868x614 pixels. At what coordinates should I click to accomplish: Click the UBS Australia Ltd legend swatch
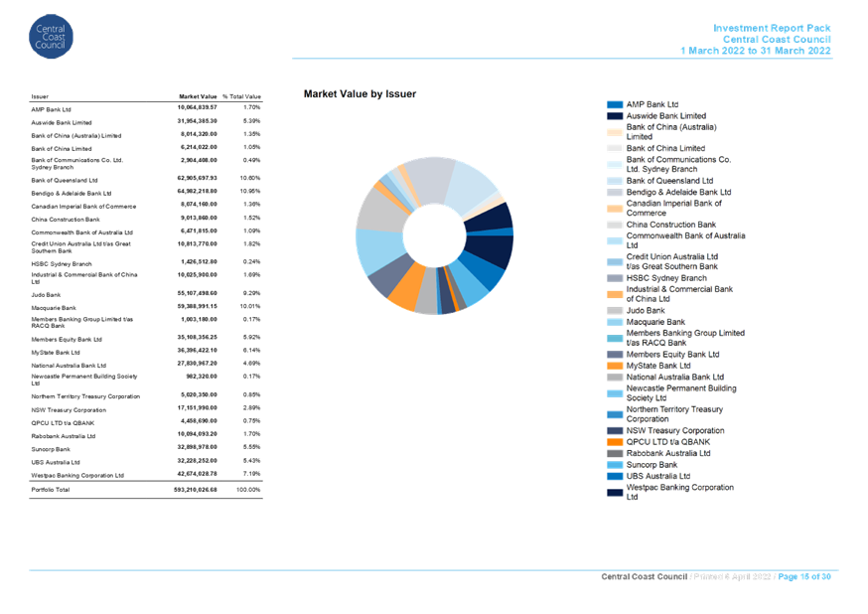coord(615,476)
